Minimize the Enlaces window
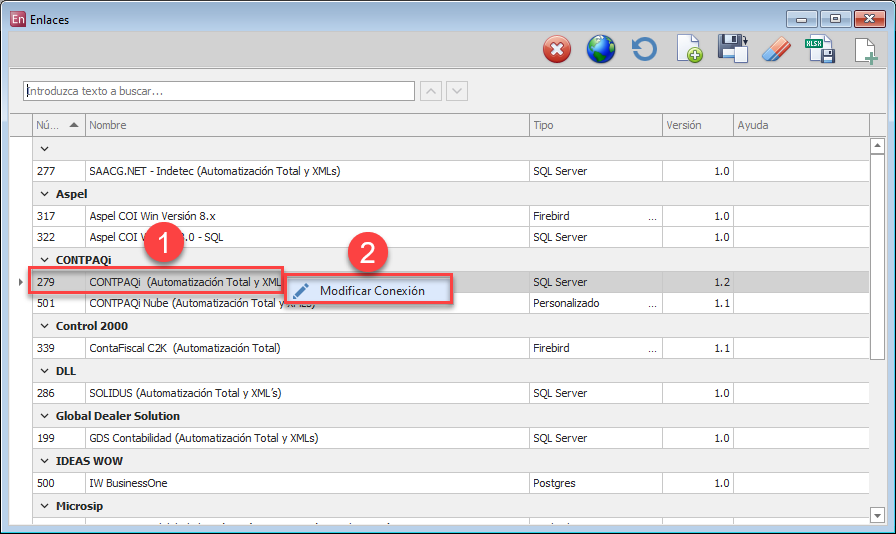This screenshot has width=896, height=534. (801, 19)
